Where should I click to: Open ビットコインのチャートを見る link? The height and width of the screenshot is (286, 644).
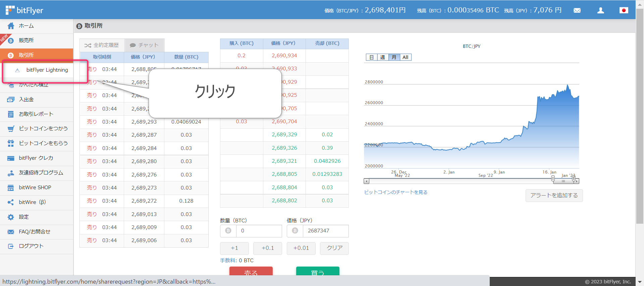[x=396, y=192]
